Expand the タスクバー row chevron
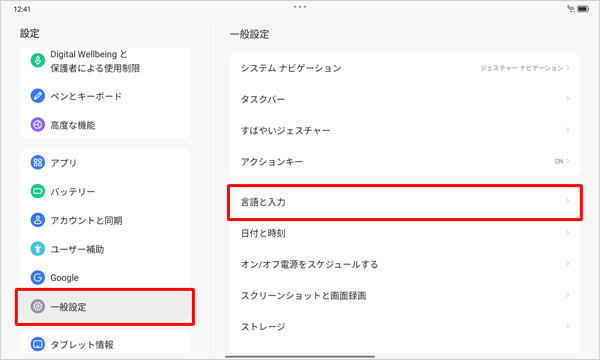This screenshot has height=360, width=600. [567, 99]
